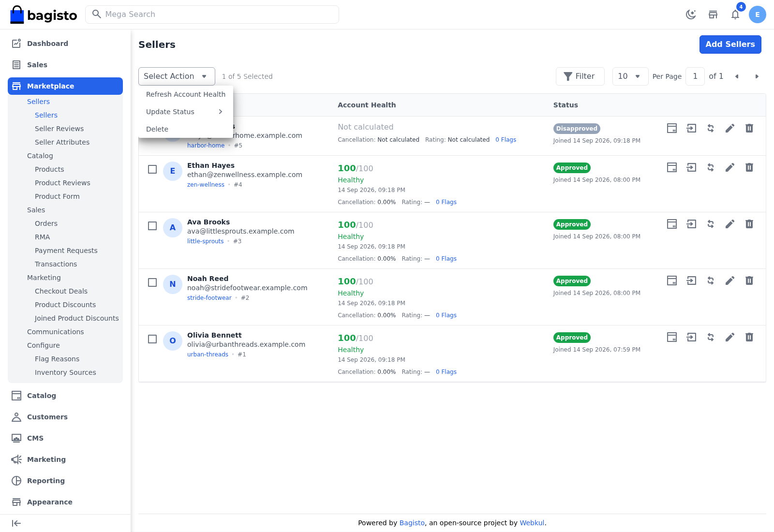Screen dimensions: 774x532
Task: Log in as seller Ethan Hayes icon
Action: pos(691,167)
